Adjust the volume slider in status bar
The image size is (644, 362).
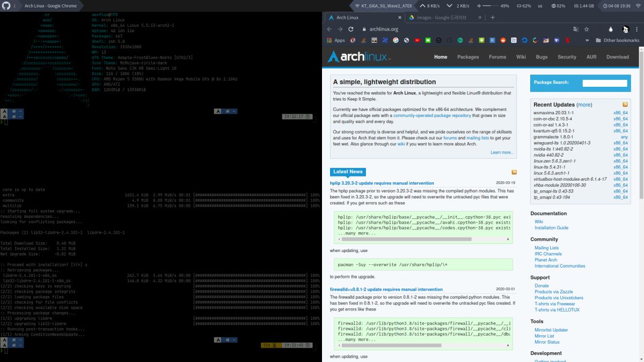point(490,5)
